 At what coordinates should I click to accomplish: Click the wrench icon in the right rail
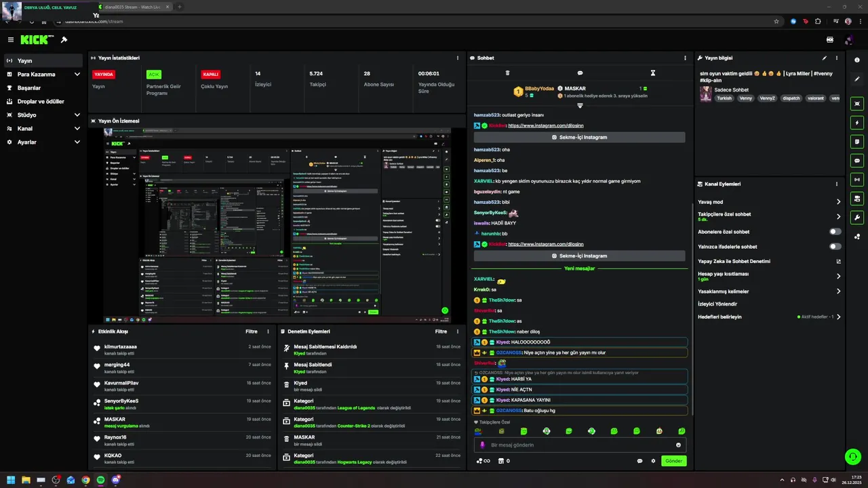click(x=857, y=218)
